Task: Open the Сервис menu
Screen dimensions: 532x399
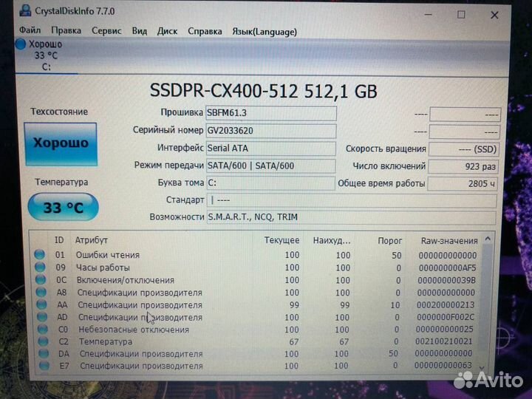Action: [x=106, y=31]
